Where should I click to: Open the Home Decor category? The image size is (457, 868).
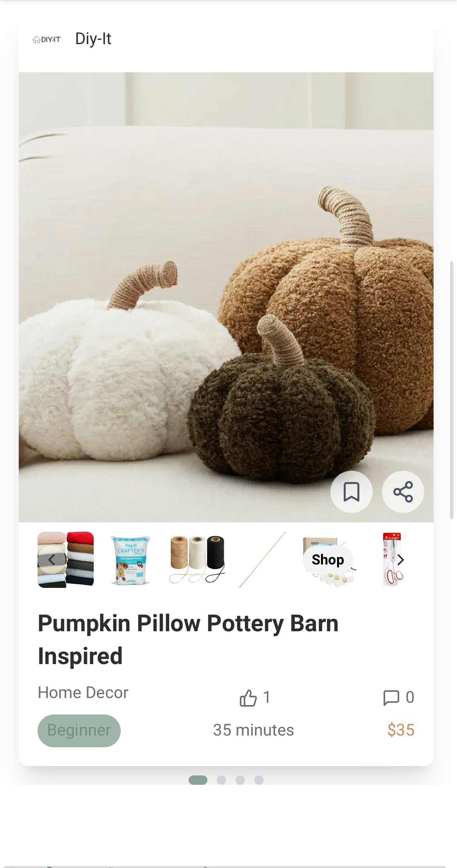click(83, 693)
